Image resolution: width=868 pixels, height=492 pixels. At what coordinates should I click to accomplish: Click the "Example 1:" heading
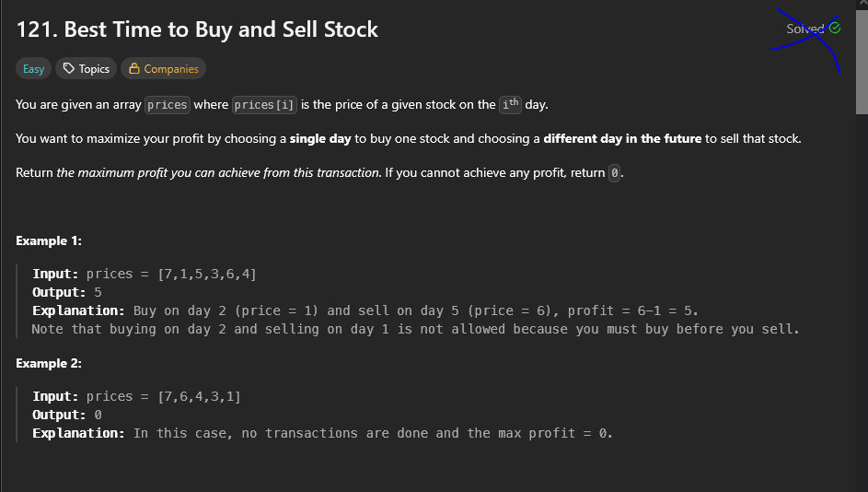49,241
